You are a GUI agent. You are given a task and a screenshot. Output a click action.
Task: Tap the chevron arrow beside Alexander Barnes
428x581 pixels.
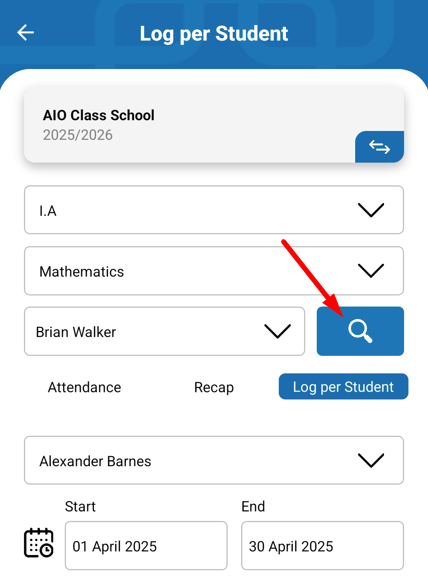point(371,460)
